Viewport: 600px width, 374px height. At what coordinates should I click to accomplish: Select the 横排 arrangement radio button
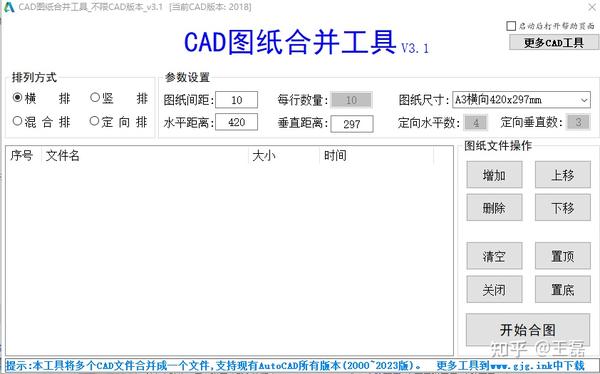(x=17, y=98)
